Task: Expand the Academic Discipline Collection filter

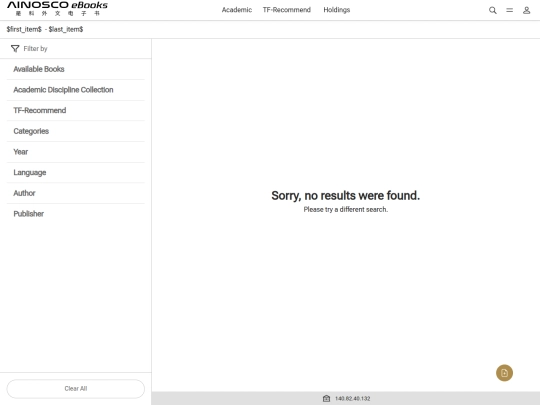Action: (x=75, y=90)
